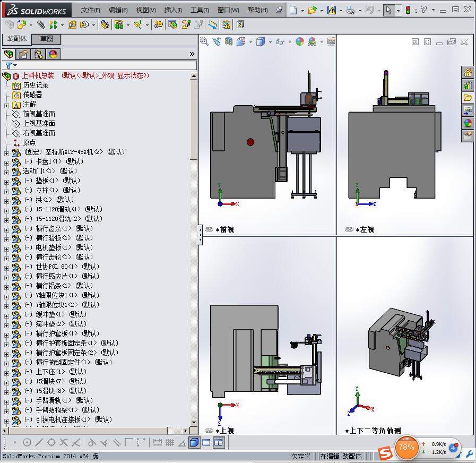This screenshot has width=476, height=463.
Task: Click the Print icon
Action: point(350,10)
